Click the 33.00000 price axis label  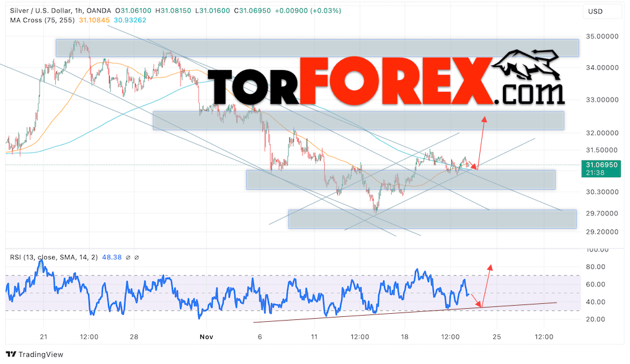602,100
